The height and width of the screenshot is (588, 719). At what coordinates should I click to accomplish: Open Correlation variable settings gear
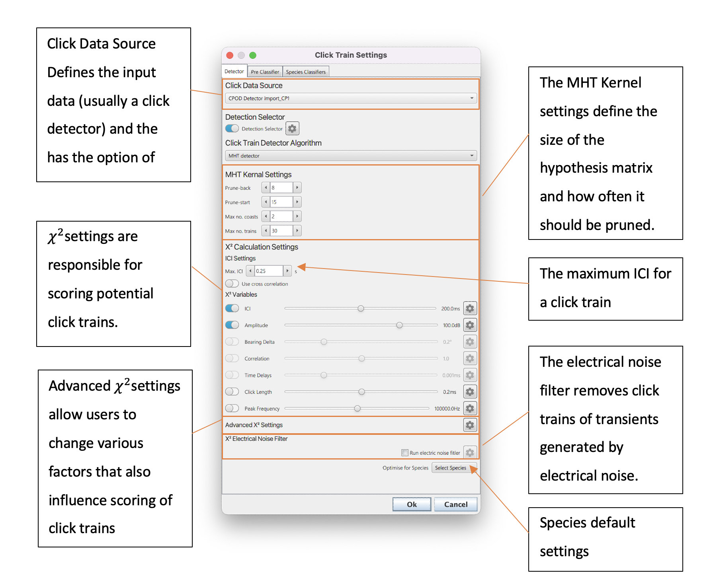click(470, 358)
